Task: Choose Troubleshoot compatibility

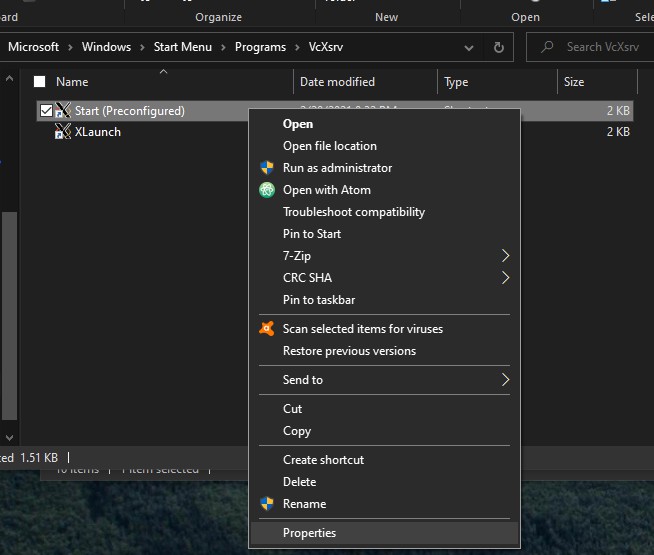Action: tap(384, 212)
